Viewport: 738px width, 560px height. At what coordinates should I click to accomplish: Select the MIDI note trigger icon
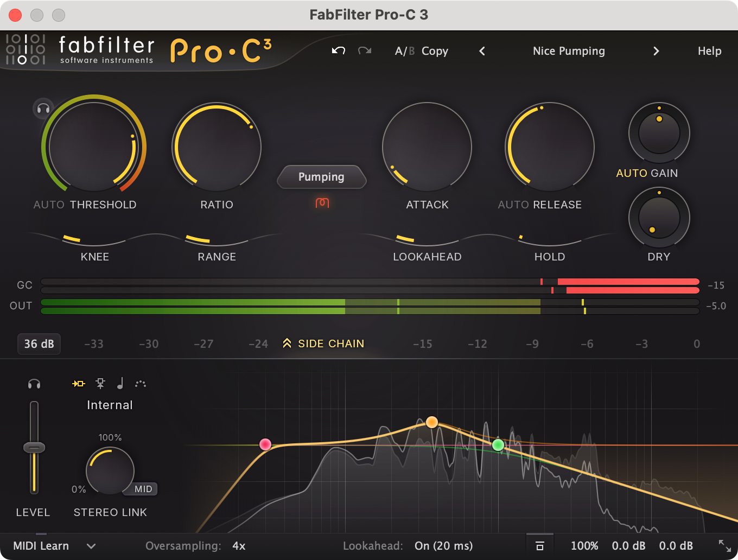(x=120, y=384)
